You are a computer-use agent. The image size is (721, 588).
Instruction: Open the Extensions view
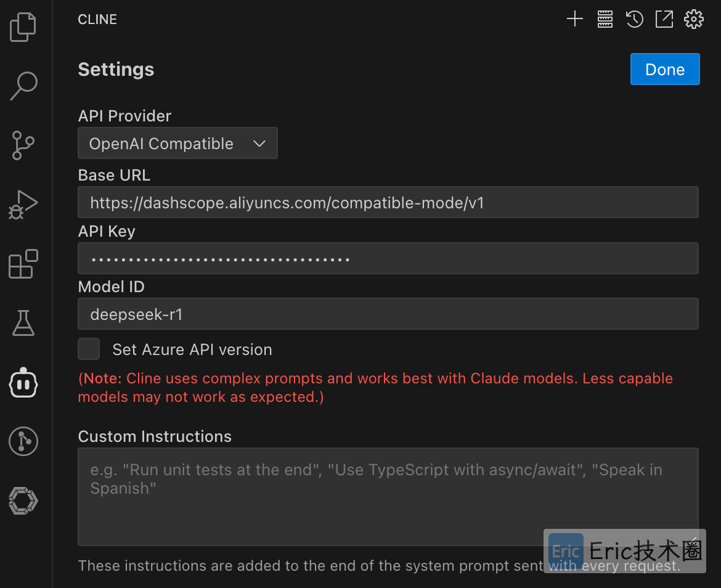click(x=23, y=264)
